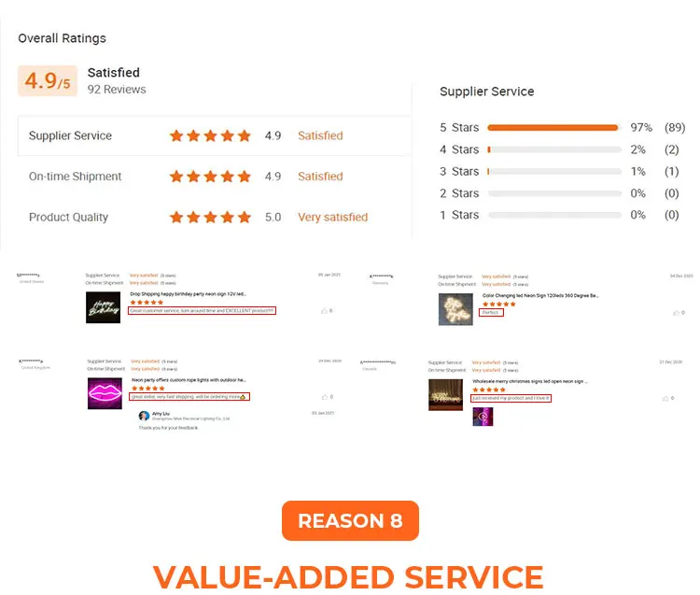Select the Product Quality rating row
Image resolution: width=700 pixels, height=595 pixels.
[214, 218]
